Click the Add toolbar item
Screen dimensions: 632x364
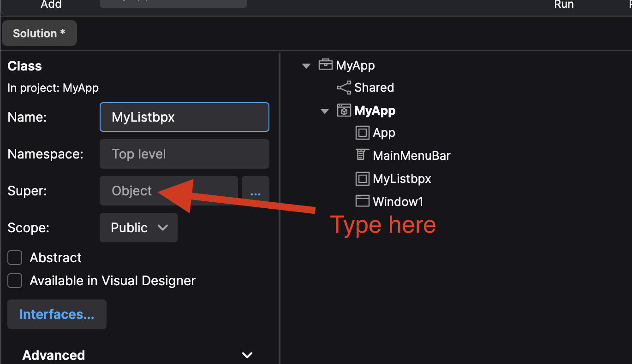(51, 5)
